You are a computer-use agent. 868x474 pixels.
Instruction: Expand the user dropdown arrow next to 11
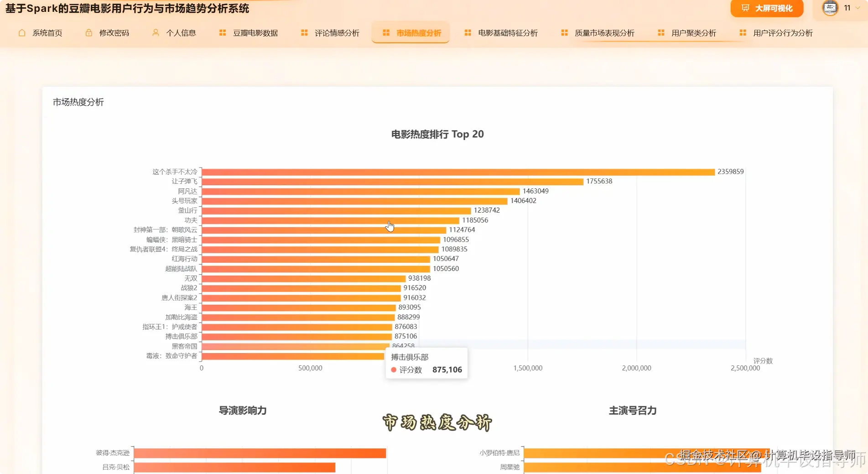point(858,8)
